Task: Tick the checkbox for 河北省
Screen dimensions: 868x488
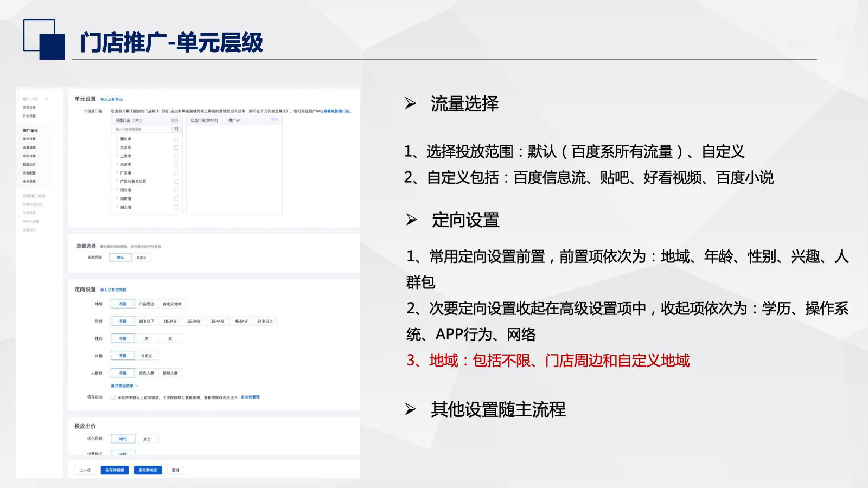Action: (x=176, y=190)
